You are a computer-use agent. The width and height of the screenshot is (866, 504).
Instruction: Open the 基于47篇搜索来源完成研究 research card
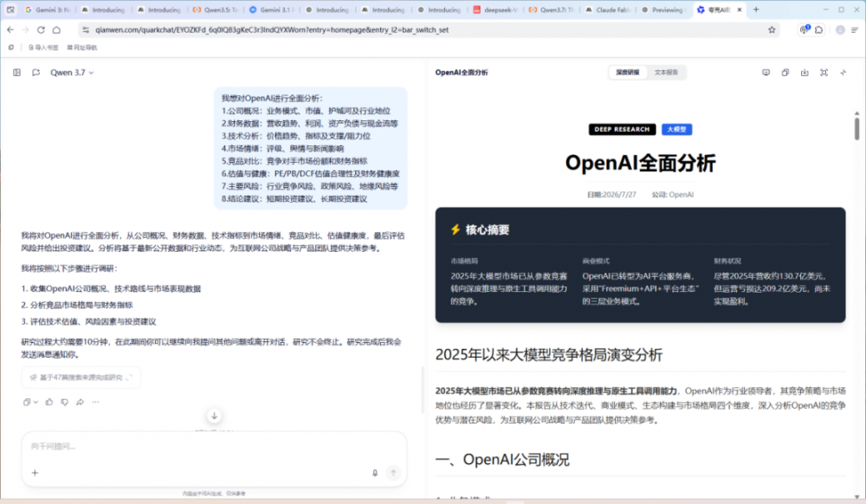81,377
